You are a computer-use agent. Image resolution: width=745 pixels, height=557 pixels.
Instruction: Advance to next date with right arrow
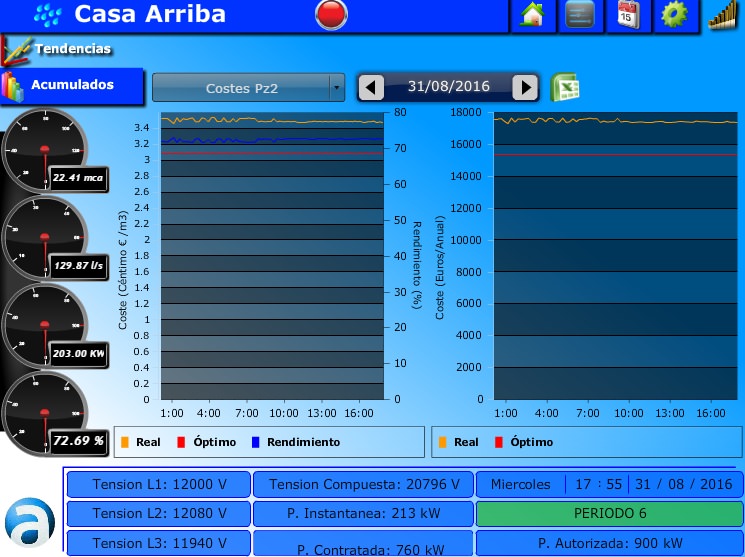point(525,87)
